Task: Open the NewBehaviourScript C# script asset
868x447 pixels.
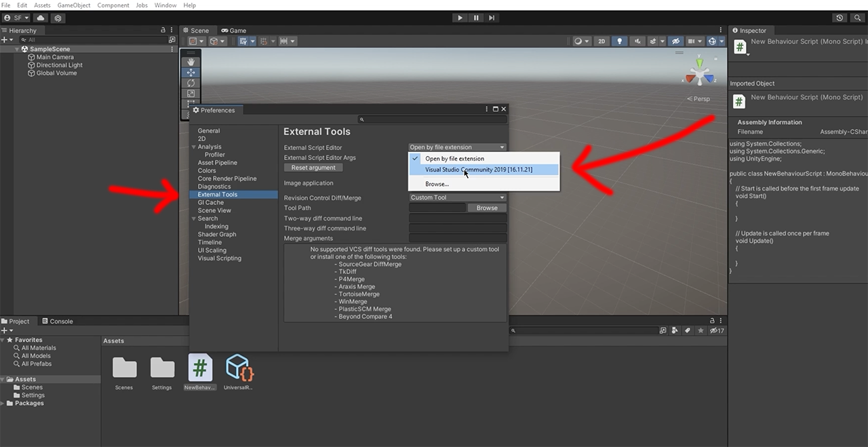Action: click(x=200, y=368)
